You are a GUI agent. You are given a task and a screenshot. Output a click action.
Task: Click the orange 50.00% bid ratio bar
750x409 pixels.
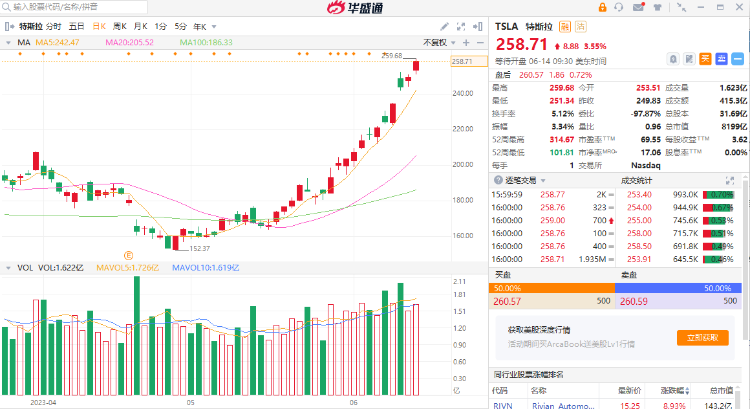[552, 288]
